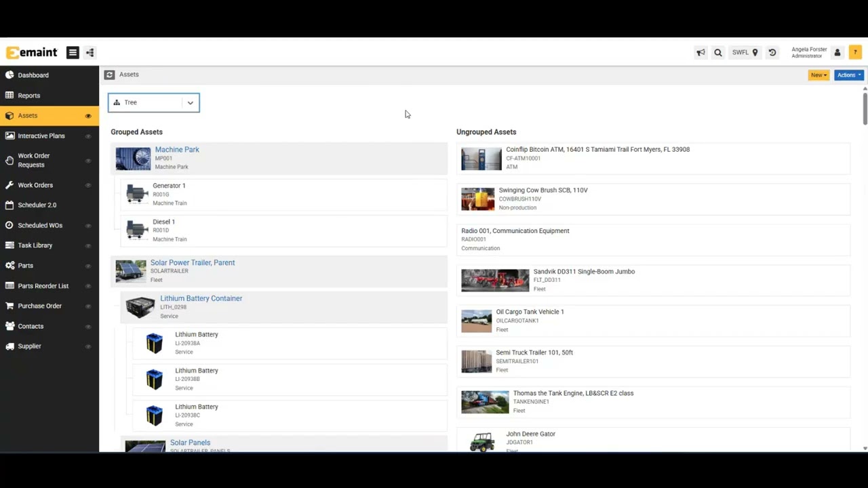Click the Assets refresh icon in breadcrumb

tap(109, 75)
